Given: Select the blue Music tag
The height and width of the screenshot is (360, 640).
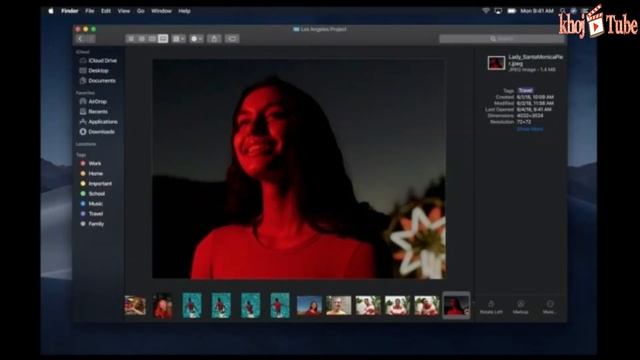Looking at the screenshot, I should 91,204.
